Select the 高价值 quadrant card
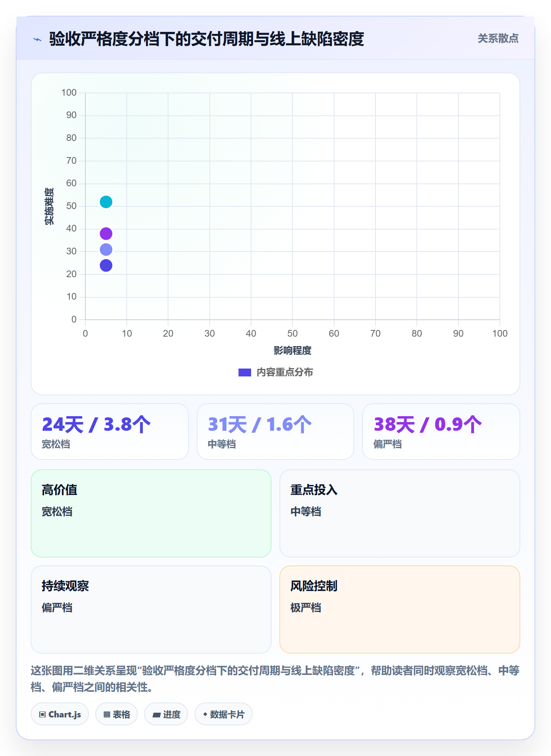Image resolution: width=551 pixels, height=756 pixels. 151,513
